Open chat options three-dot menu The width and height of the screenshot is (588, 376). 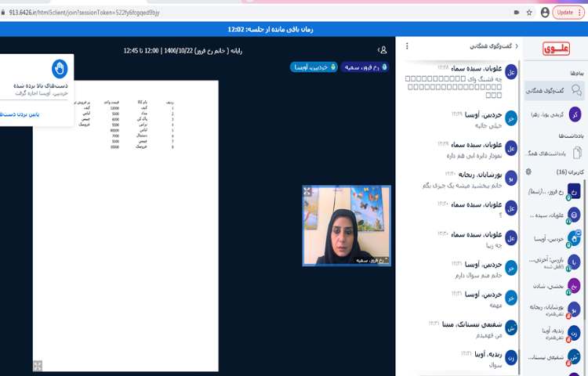pyautogui.click(x=407, y=45)
